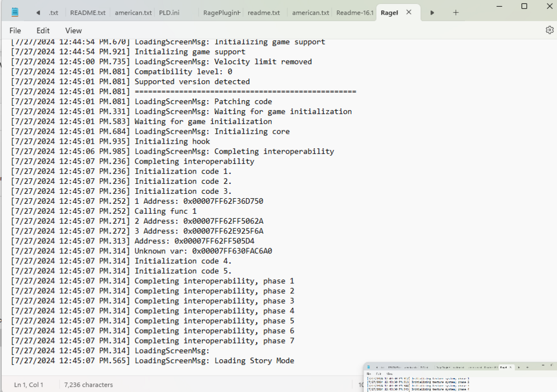Click the 'Unknown var: 0x00007FF630FAC6A0' line
Viewport: 557px width, 392px height.
click(141, 251)
